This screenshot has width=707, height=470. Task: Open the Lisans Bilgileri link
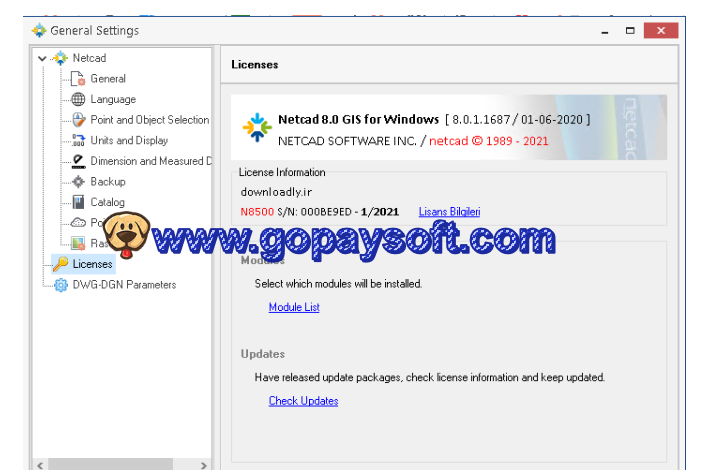coord(449,212)
